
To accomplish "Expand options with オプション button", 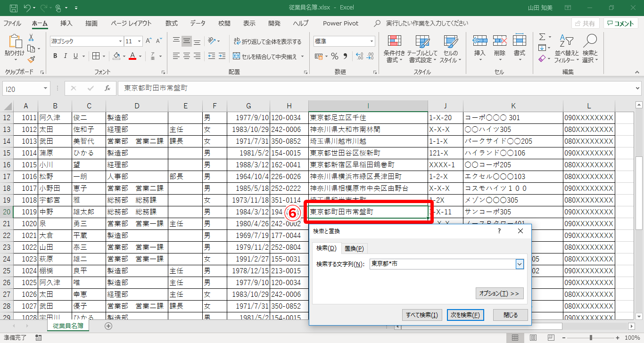I will (x=499, y=294).
